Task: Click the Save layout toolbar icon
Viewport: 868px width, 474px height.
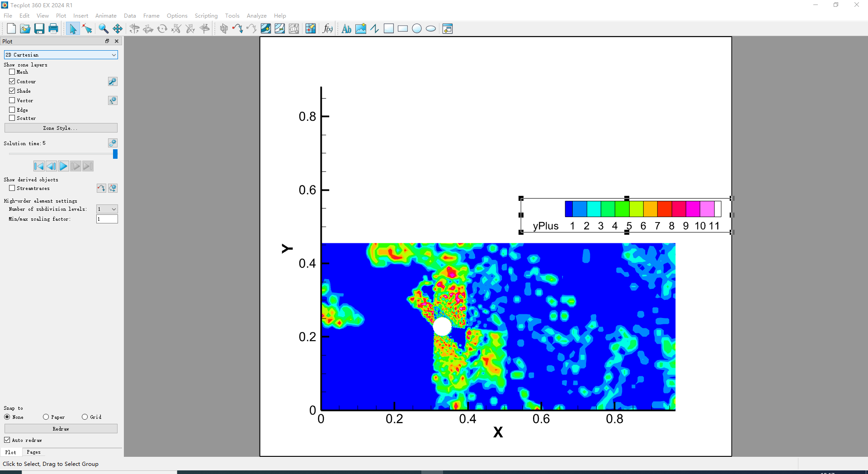Action: coord(39,29)
